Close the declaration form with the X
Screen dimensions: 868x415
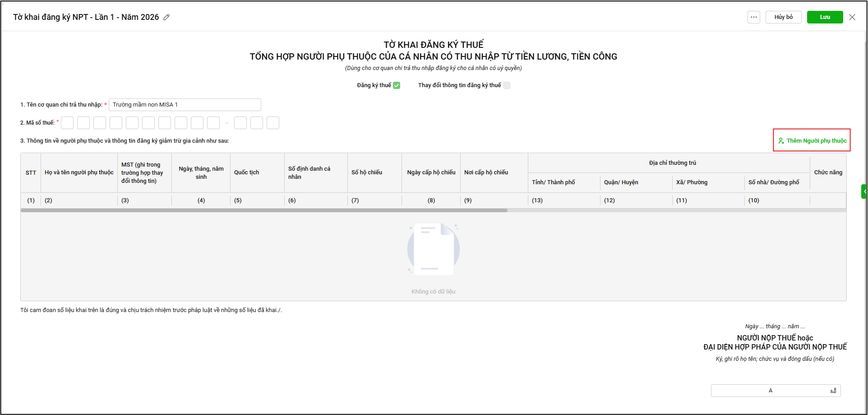click(852, 17)
